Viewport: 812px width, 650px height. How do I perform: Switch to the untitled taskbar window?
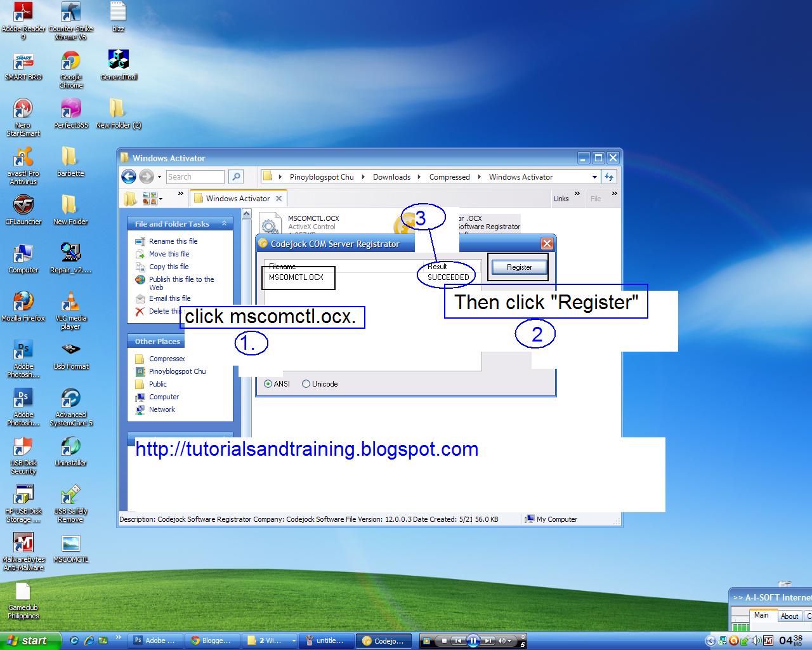pyautogui.click(x=325, y=641)
